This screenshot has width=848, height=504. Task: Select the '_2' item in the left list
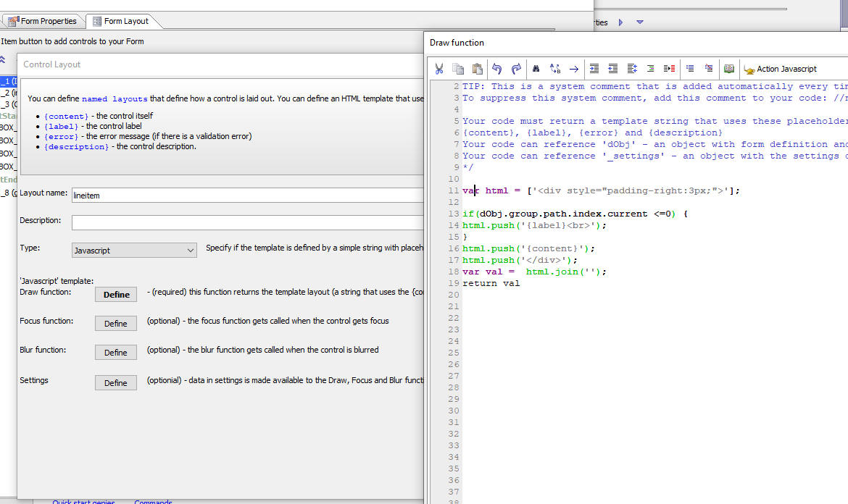9,93
